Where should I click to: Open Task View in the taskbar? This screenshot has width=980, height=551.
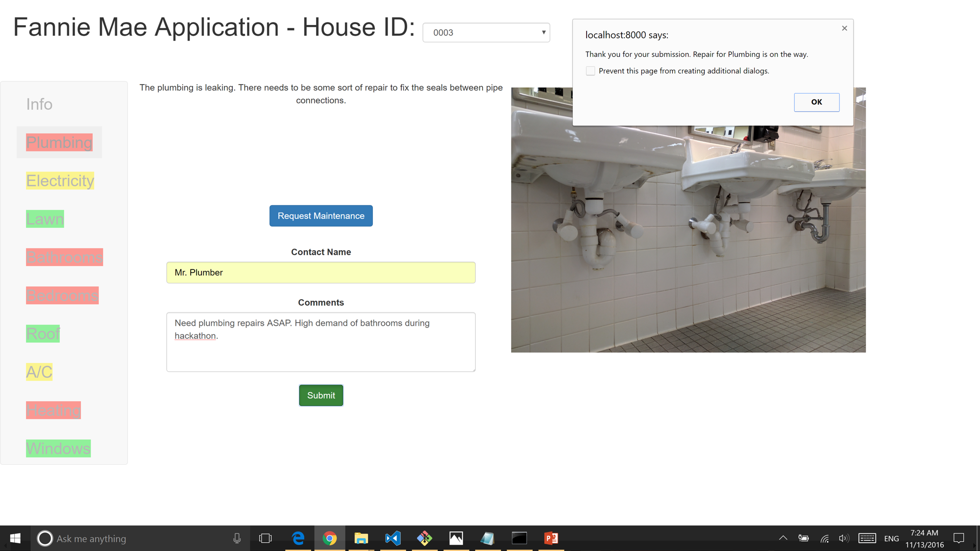click(x=265, y=538)
